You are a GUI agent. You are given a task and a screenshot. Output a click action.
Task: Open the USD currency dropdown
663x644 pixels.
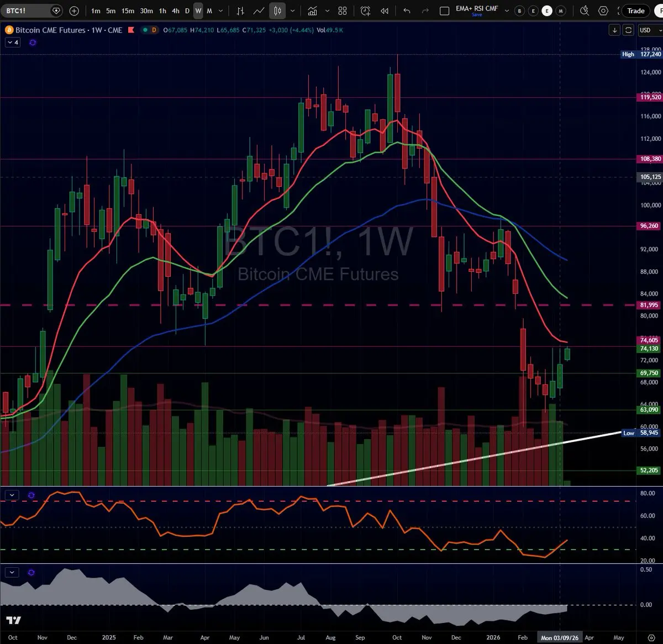point(650,30)
